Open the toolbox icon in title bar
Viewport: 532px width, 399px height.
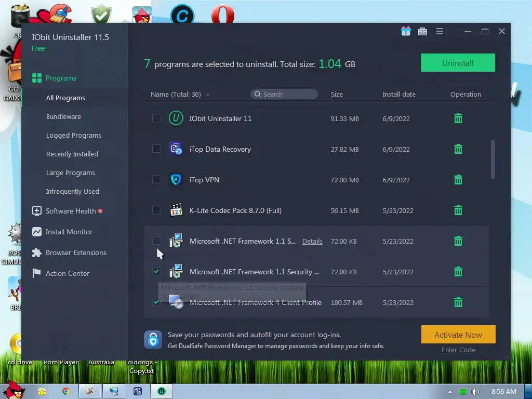(x=422, y=32)
